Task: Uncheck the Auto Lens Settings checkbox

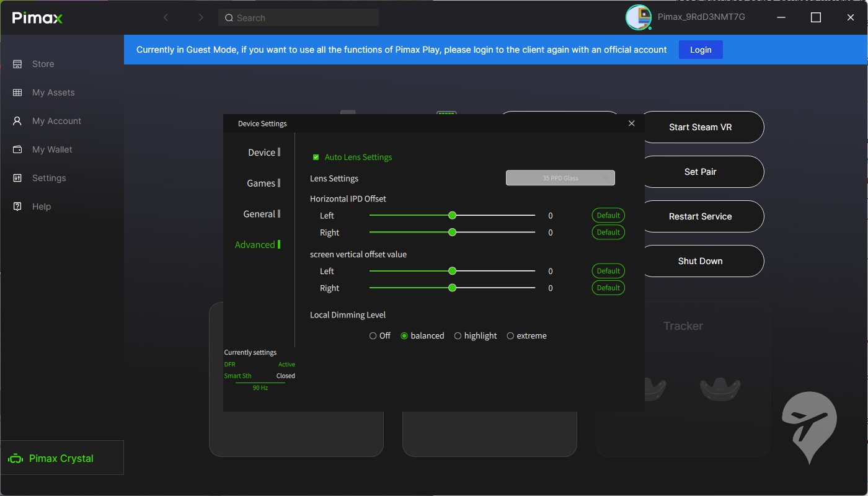Action: 316,157
